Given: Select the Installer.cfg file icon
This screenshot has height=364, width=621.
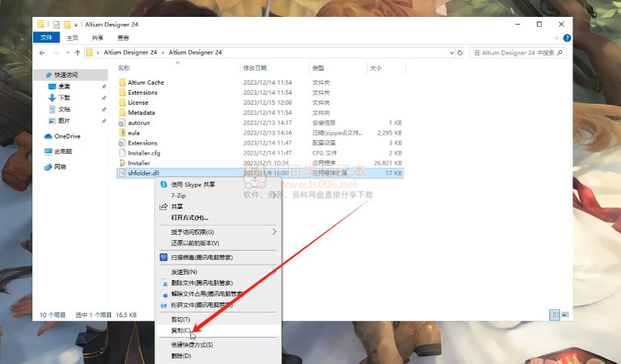Looking at the screenshot, I should [123, 152].
